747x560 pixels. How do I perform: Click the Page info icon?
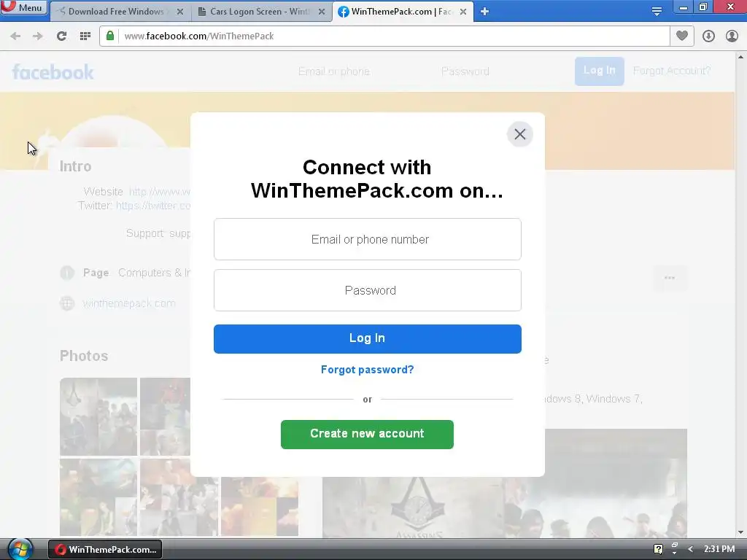pyautogui.click(x=67, y=273)
